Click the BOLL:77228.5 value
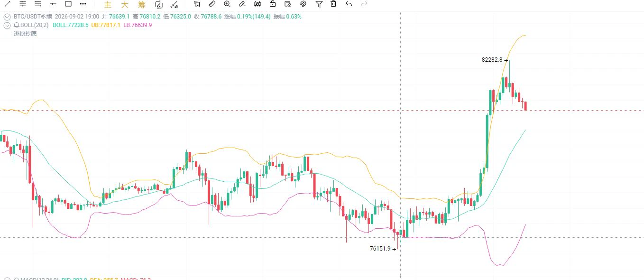 [x=71, y=25]
